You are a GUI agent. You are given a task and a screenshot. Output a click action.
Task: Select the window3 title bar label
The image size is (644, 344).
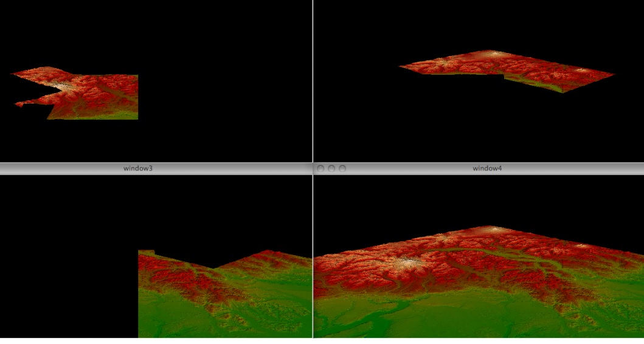[138, 169]
